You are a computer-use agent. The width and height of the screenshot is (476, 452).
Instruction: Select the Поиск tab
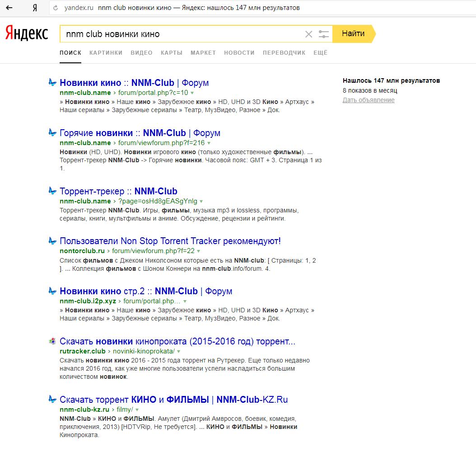[x=70, y=52]
